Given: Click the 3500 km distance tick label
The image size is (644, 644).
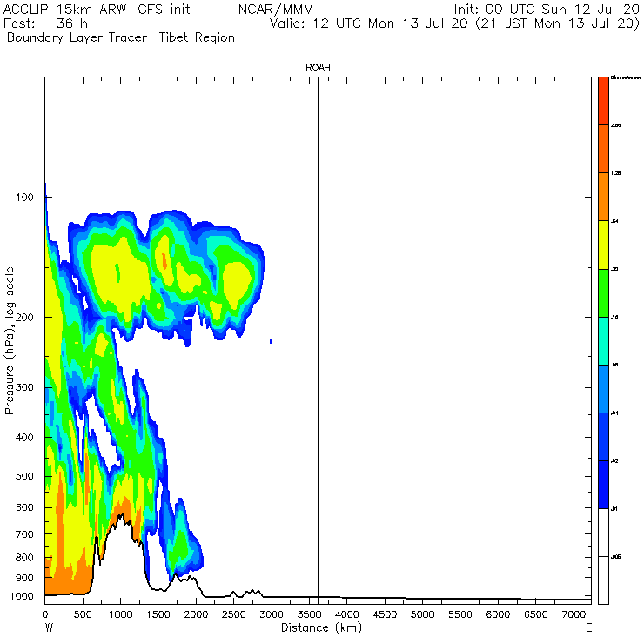Looking at the screenshot, I should [309, 614].
